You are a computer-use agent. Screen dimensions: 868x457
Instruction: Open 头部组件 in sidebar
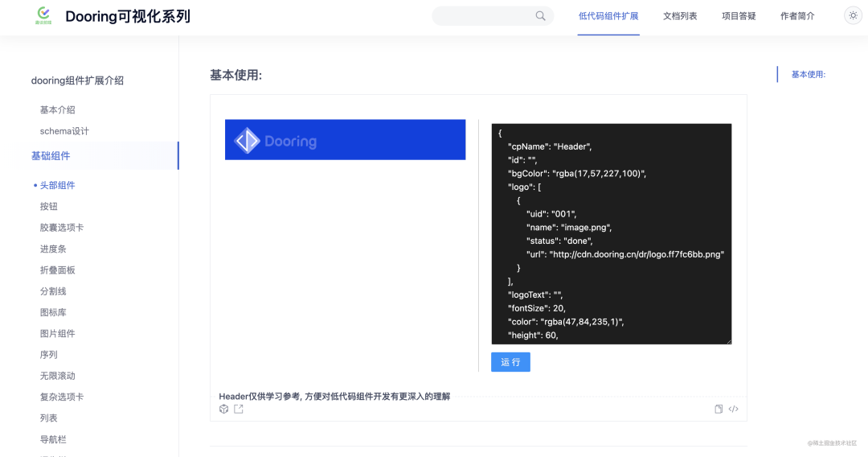point(58,185)
